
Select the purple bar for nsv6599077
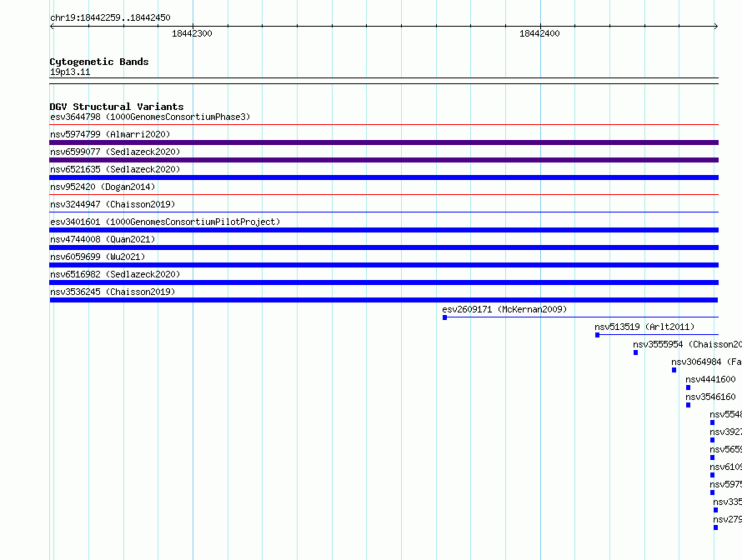pyautogui.click(x=384, y=160)
